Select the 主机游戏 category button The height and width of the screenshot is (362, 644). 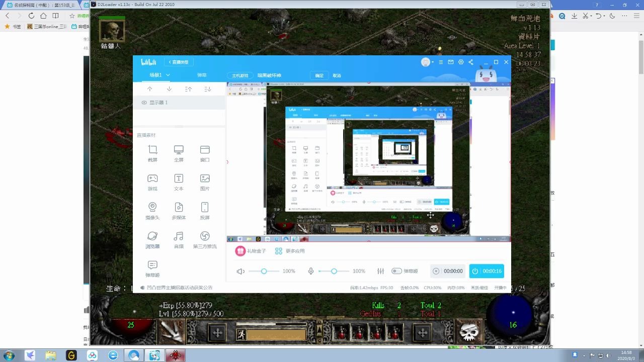coord(239,75)
